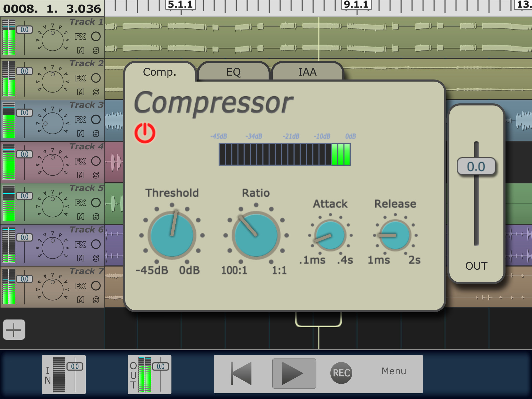Arm Track 4 record circle
The image size is (532, 399).
(96, 161)
